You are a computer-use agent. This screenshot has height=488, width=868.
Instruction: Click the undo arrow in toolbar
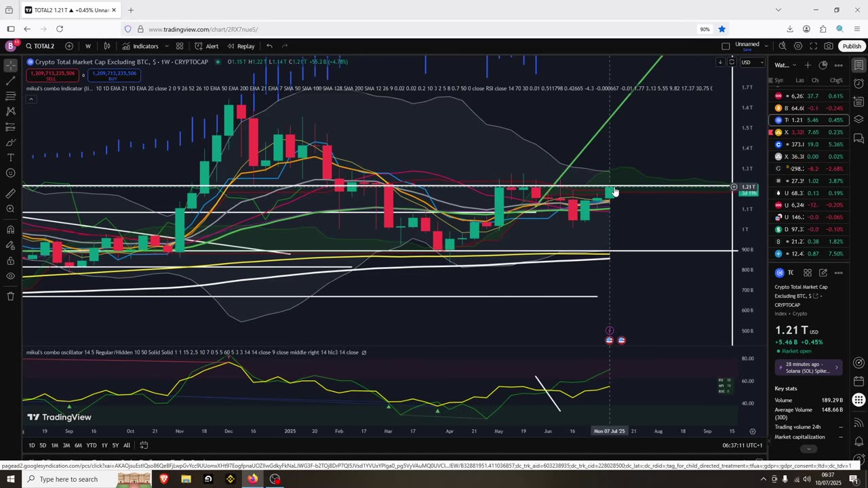pos(269,46)
